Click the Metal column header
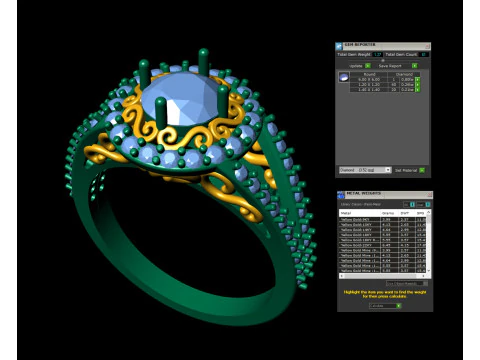480x360 pixels. (x=360, y=213)
